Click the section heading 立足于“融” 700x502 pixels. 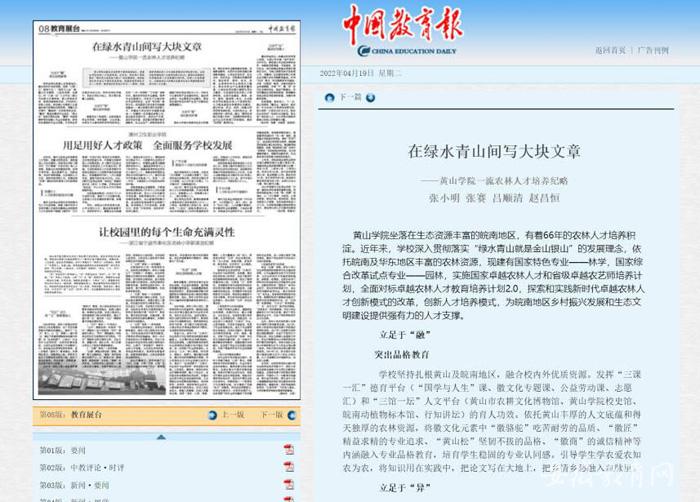(405, 335)
